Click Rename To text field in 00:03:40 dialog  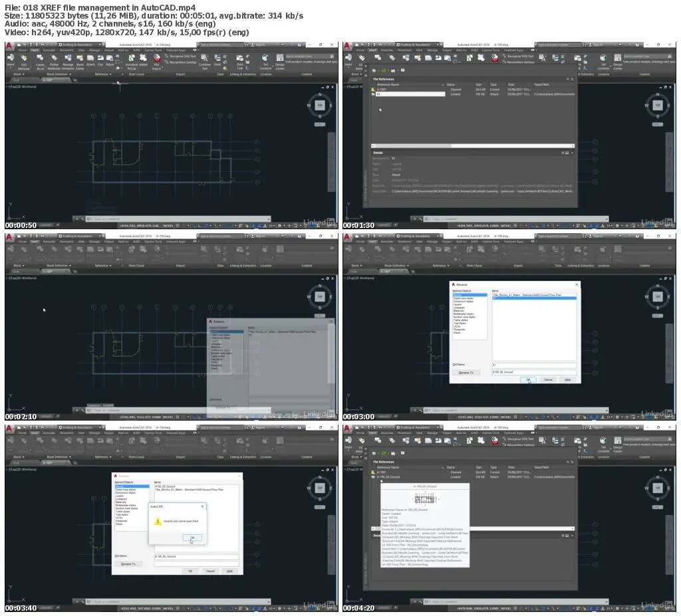click(196, 564)
